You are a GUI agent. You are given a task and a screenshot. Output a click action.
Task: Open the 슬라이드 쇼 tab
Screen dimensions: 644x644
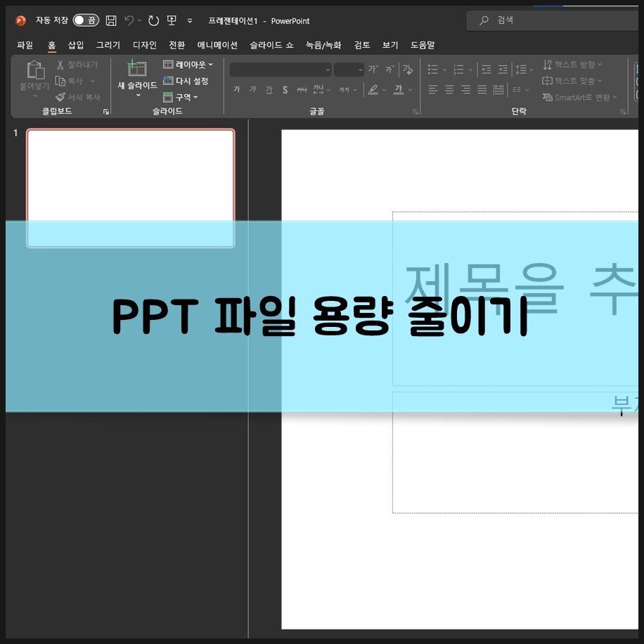click(x=271, y=45)
